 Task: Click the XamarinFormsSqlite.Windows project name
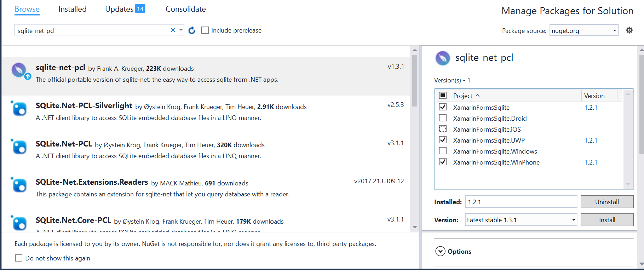tap(495, 151)
